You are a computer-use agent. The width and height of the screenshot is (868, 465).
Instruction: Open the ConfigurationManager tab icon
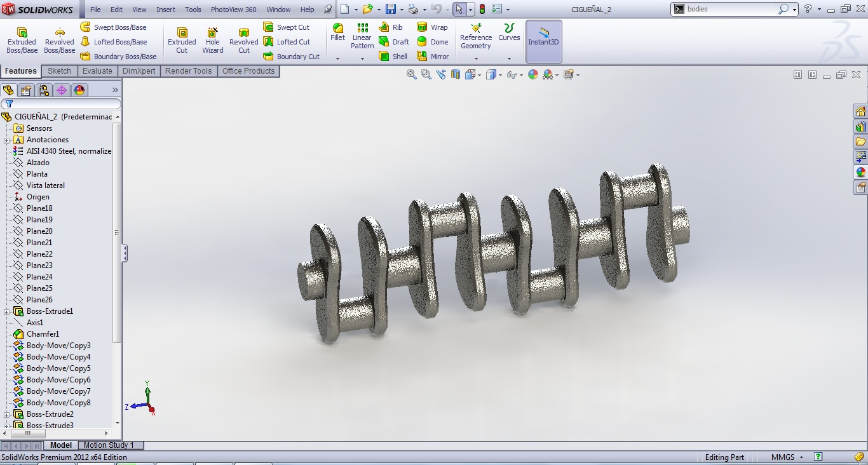(x=44, y=90)
